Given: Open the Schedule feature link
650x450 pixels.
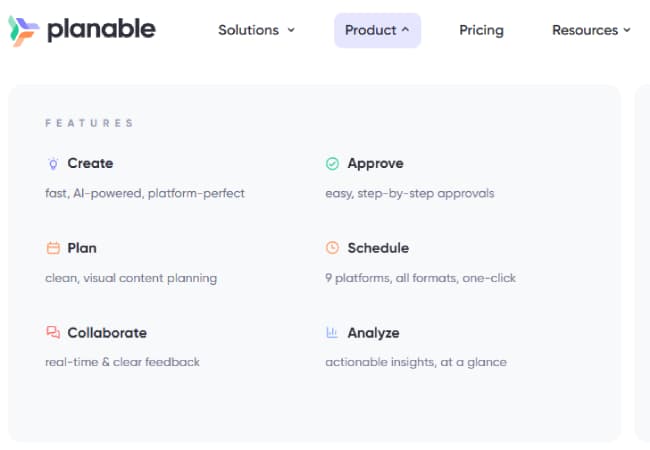Looking at the screenshot, I should tap(378, 248).
